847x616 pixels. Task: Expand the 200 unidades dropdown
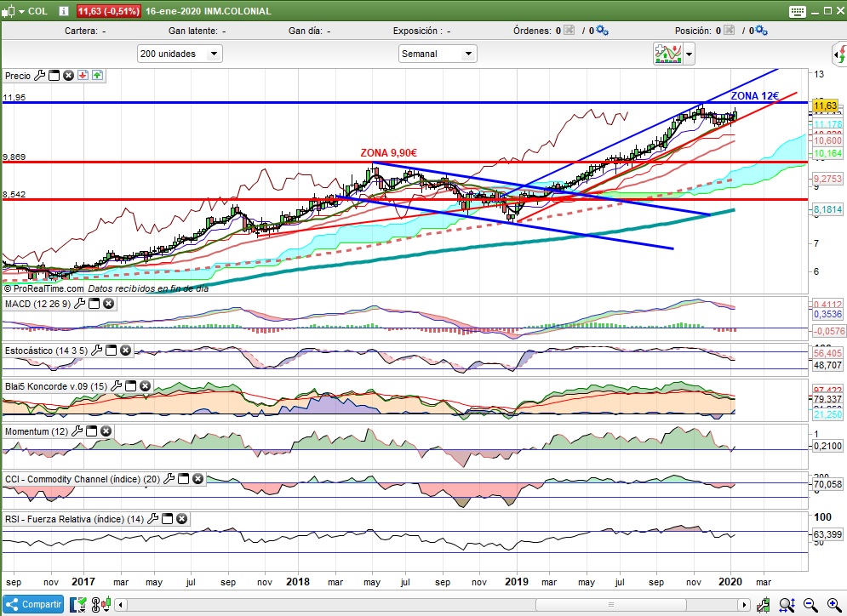[213, 54]
